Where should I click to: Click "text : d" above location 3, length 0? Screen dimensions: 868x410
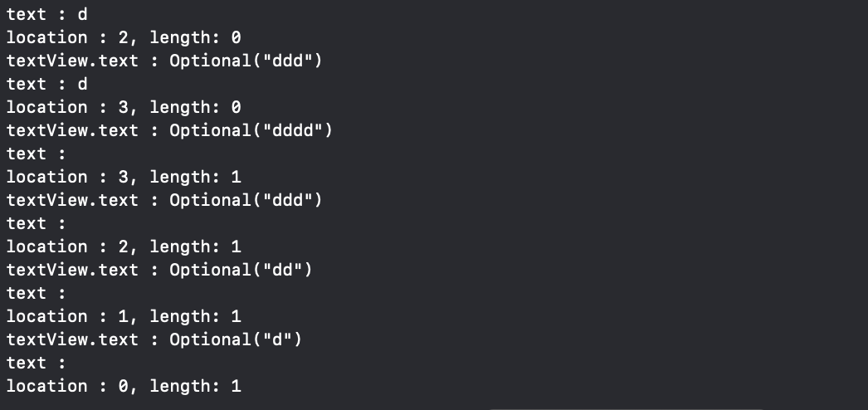pyautogui.click(x=47, y=84)
